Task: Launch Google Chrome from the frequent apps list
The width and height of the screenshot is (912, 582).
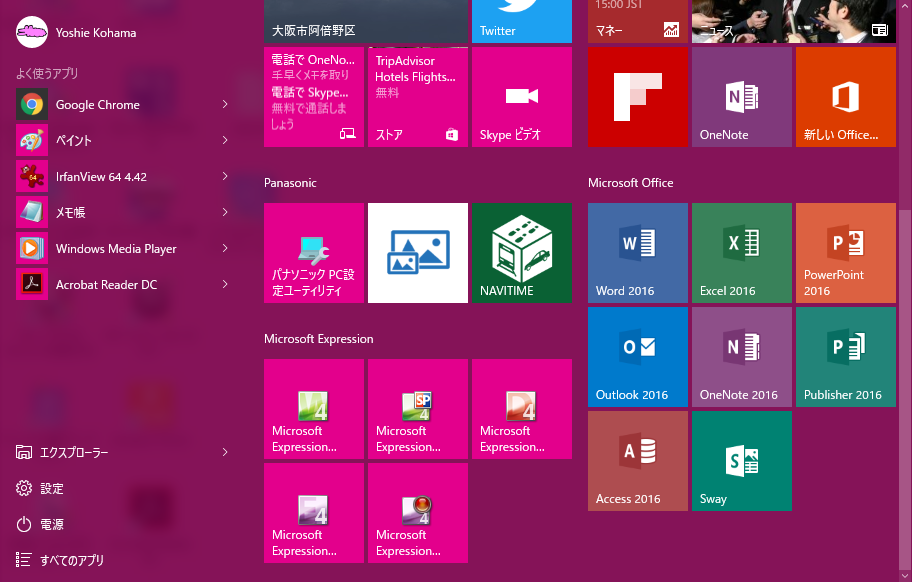Action: tap(98, 105)
